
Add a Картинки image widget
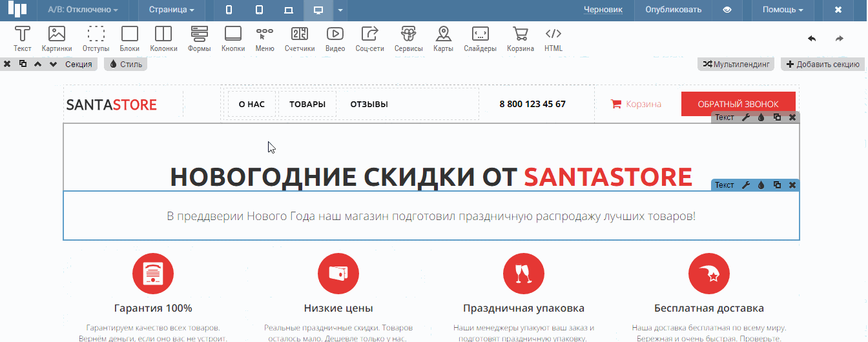click(x=57, y=39)
